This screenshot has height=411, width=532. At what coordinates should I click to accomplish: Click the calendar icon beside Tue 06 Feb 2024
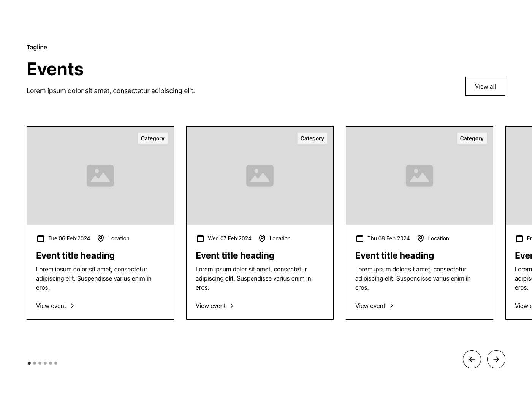(41, 238)
